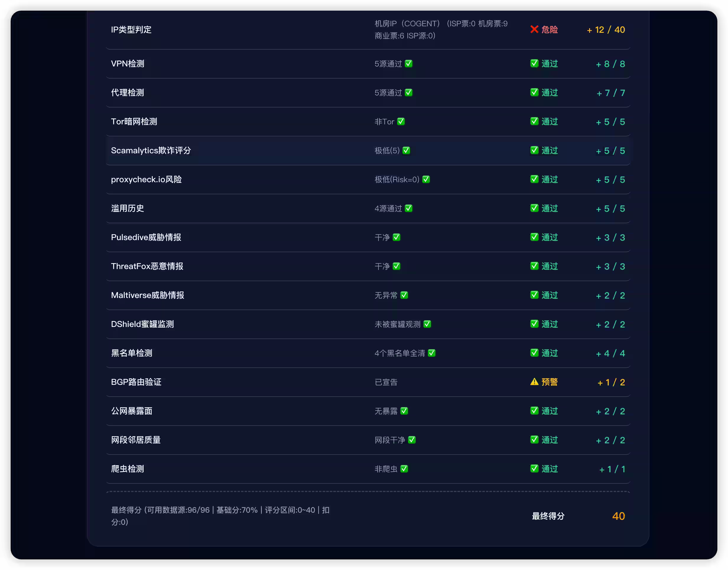This screenshot has height=570, width=728.
Task: Select the BGP路由验证 row label
Action: pos(136,382)
